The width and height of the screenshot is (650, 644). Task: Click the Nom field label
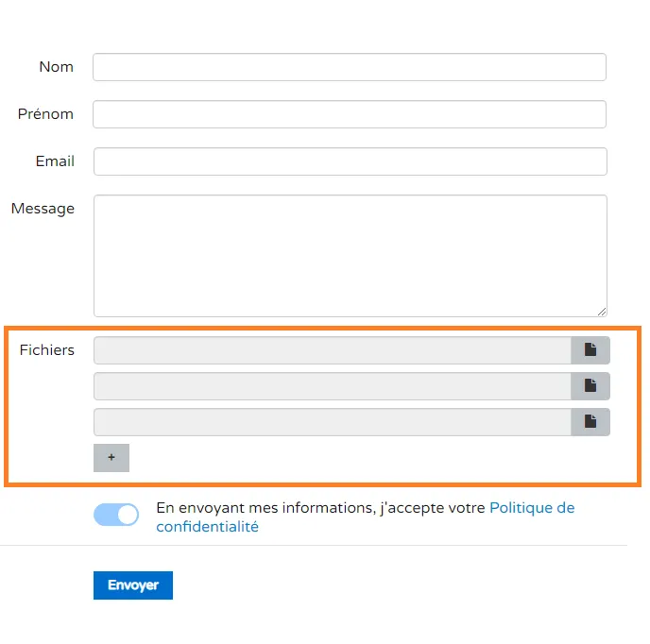point(57,67)
